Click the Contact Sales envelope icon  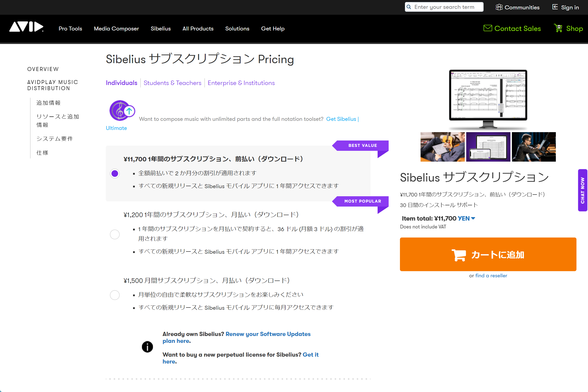point(488,28)
